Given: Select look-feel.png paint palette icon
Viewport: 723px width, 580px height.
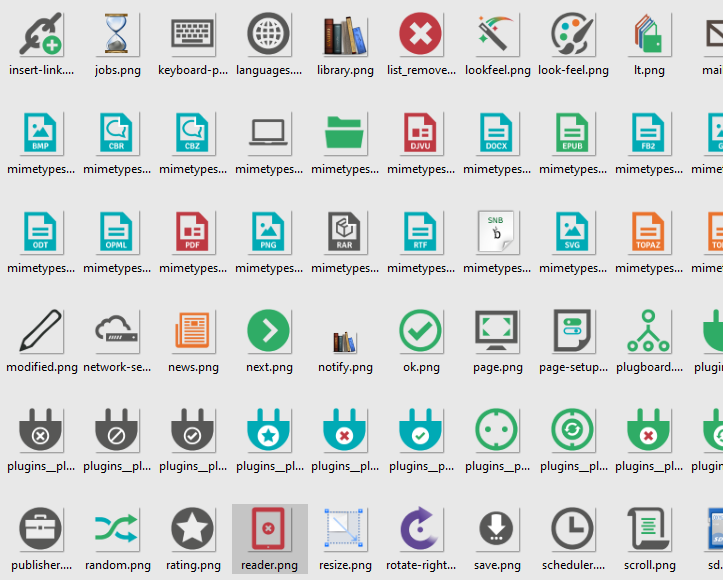Looking at the screenshot, I should pos(572,34).
